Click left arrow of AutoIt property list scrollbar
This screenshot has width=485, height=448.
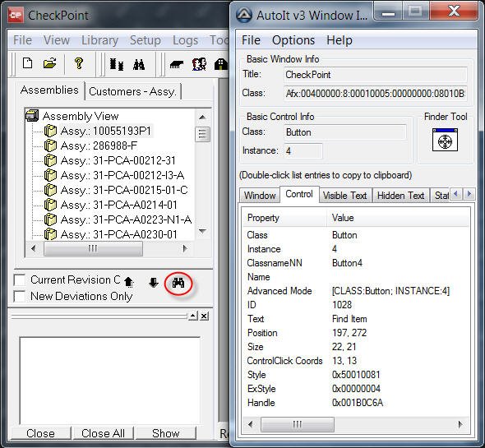pyautogui.click(x=251, y=424)
